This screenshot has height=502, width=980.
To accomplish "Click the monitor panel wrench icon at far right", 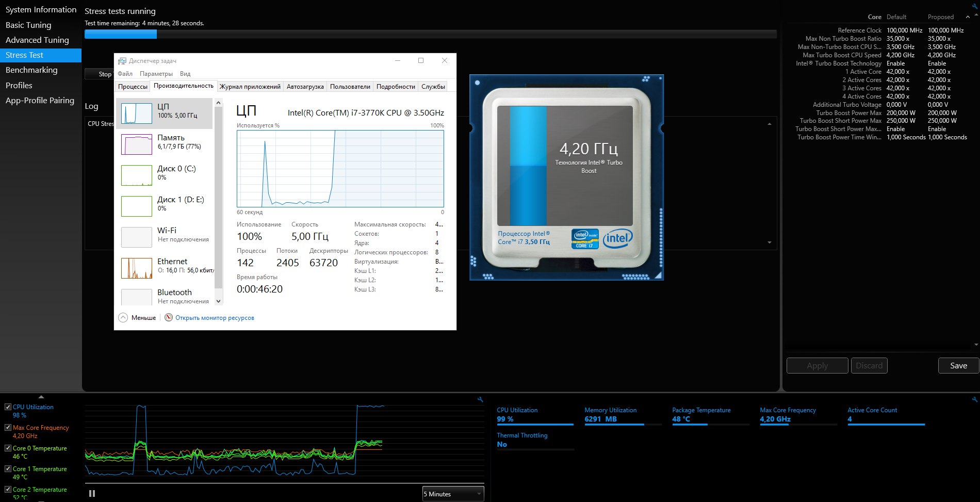I will tap(974, 399).
